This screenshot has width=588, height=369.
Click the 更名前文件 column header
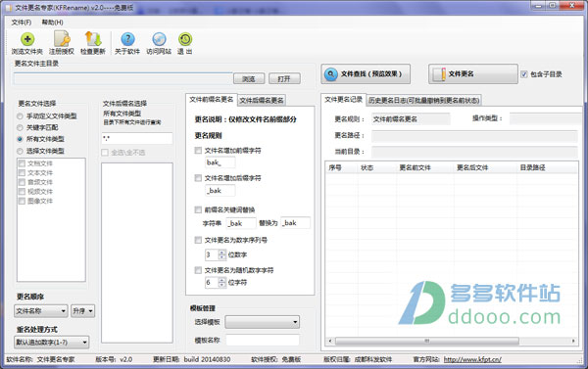[x=425, y=167]
